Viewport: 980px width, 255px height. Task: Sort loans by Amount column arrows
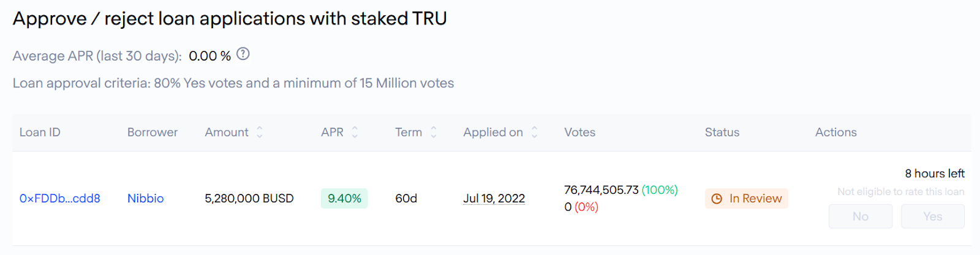point(260,132)
